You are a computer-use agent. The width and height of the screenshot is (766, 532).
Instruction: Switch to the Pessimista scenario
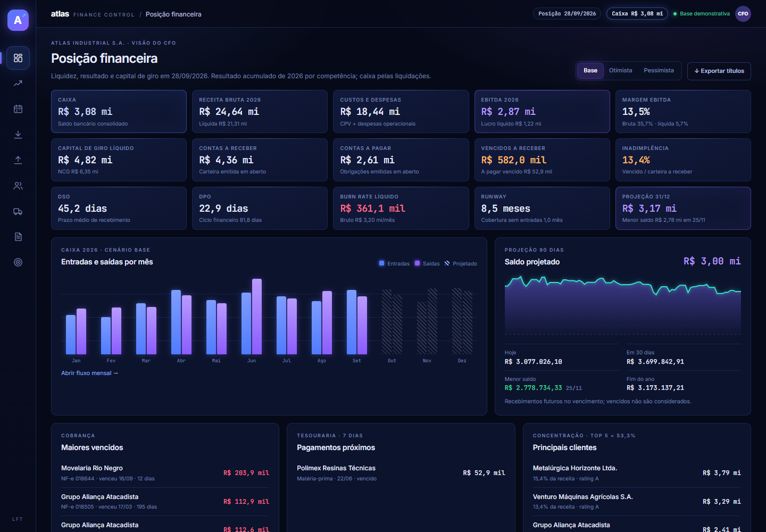659,70
